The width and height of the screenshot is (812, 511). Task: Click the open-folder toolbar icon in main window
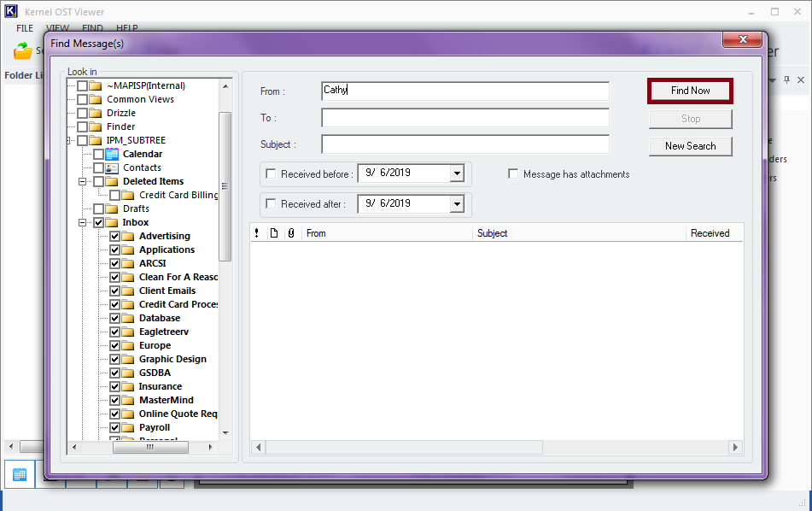click(22, 50)
